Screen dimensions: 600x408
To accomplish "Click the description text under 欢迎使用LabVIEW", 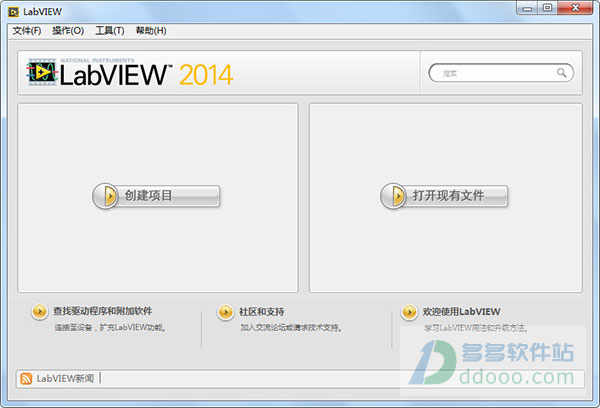I will (x=476, y=328).
